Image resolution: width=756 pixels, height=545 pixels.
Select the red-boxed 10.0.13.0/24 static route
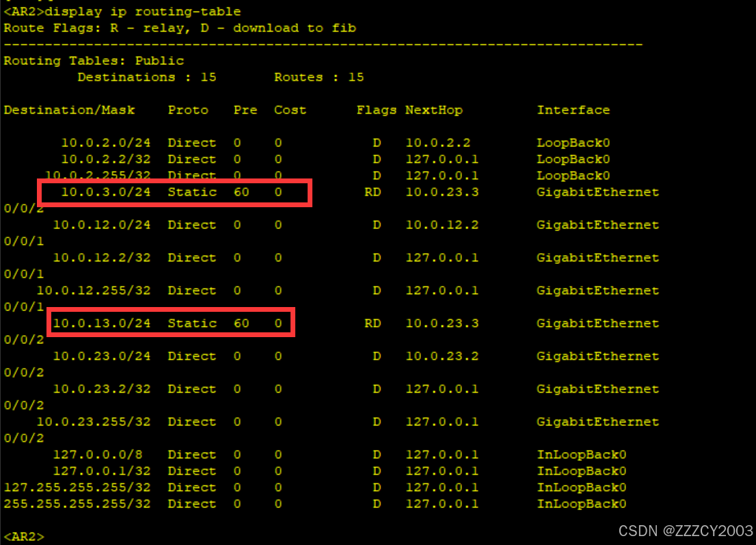tap(170, 323)
